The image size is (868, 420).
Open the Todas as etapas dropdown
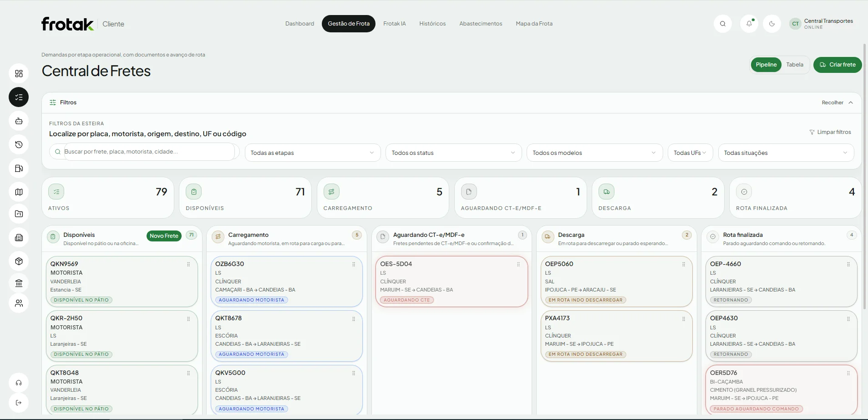pyautogui.click(x=313, y=153)
